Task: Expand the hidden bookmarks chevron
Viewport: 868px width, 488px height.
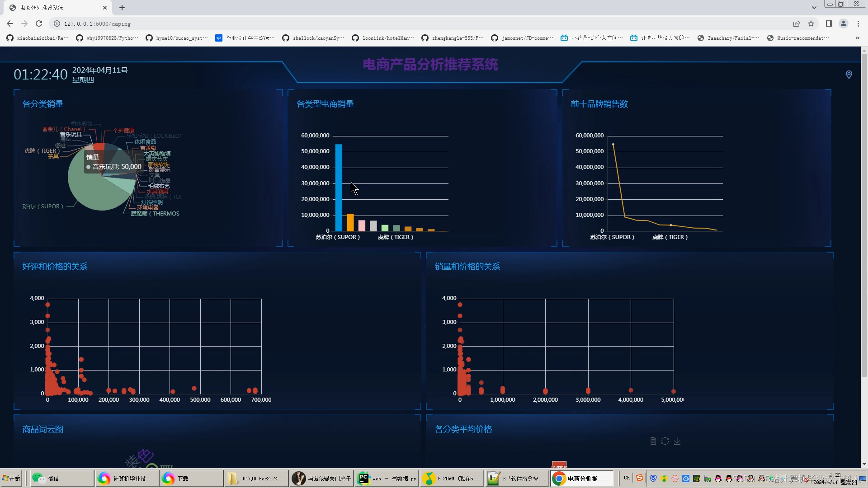Action: 857,38
